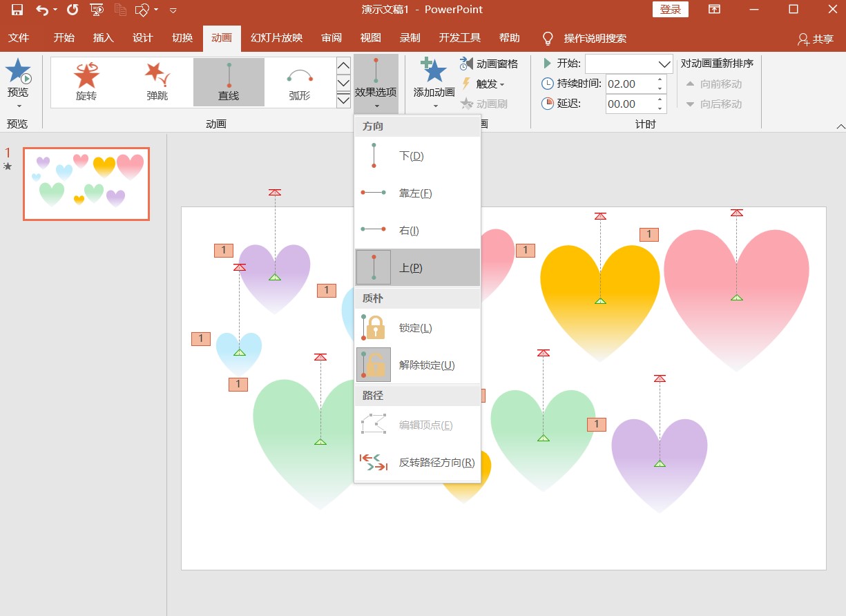Select 锁定 (Locked) path option
Viewport: 846px width, 616px height.
[x=416, y=328]
